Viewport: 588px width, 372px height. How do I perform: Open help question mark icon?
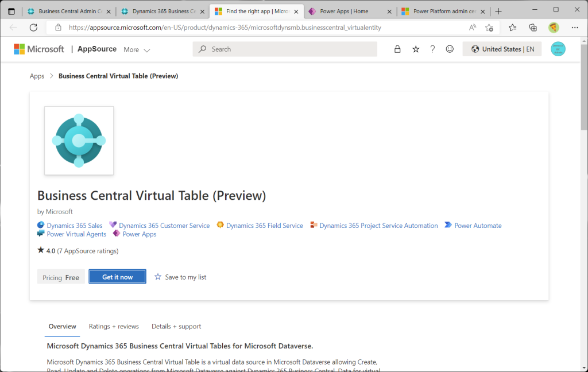pos(432,49)
